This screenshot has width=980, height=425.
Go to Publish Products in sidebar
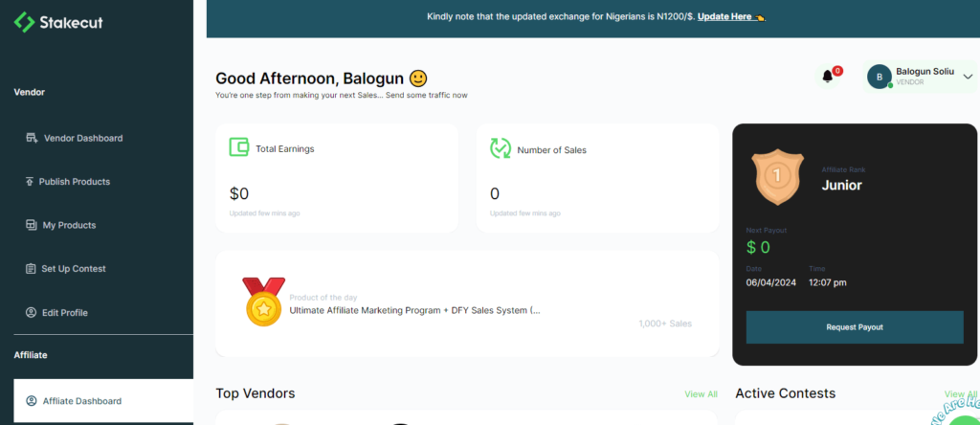tap(74, 182)
